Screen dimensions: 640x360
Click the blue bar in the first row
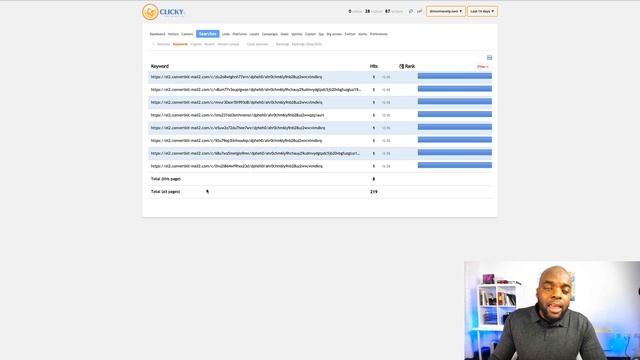(455, 76)
